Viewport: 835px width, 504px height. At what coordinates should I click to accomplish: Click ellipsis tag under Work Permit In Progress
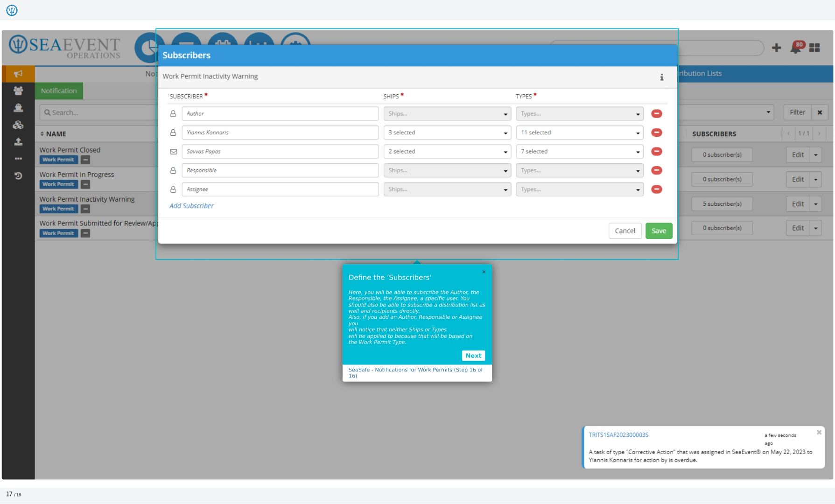click(85, 184)
